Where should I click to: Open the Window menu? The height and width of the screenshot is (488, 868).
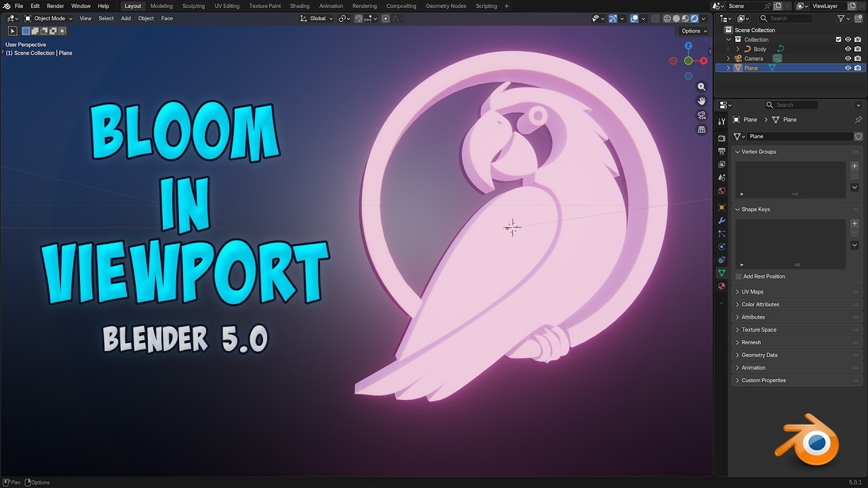click(x=81, y=6)
